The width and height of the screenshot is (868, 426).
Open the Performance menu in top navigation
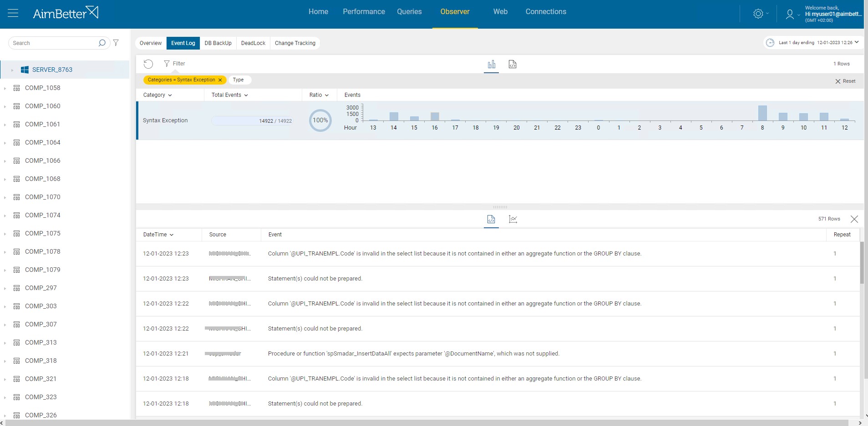[363, 11]
